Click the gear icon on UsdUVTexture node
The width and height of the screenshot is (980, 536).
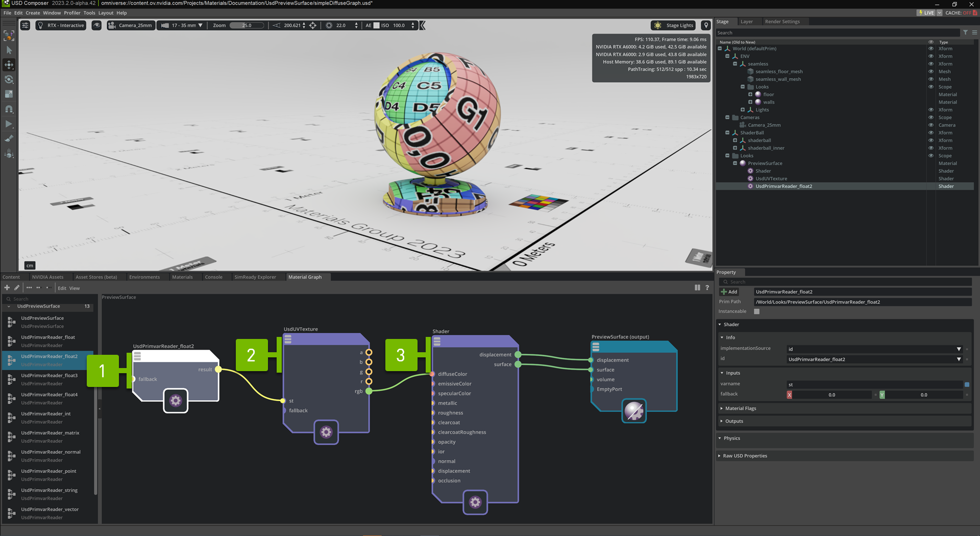pos(326,432)
